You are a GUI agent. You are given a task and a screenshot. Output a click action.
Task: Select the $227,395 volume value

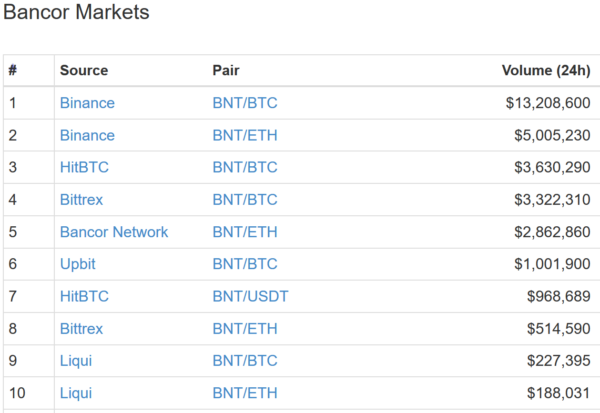(x=559, y=361)
